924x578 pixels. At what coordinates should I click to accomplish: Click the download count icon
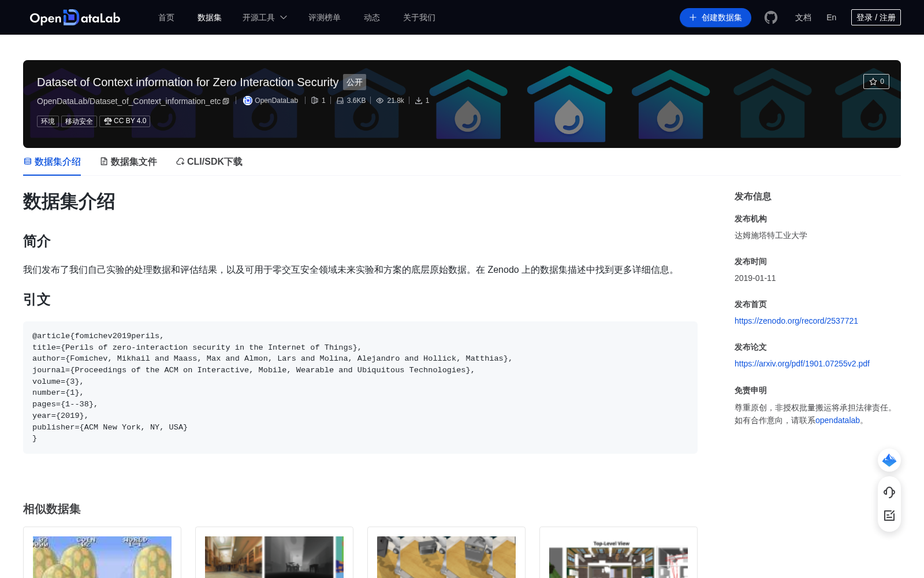pyautogui.click(x=419, y=101)
